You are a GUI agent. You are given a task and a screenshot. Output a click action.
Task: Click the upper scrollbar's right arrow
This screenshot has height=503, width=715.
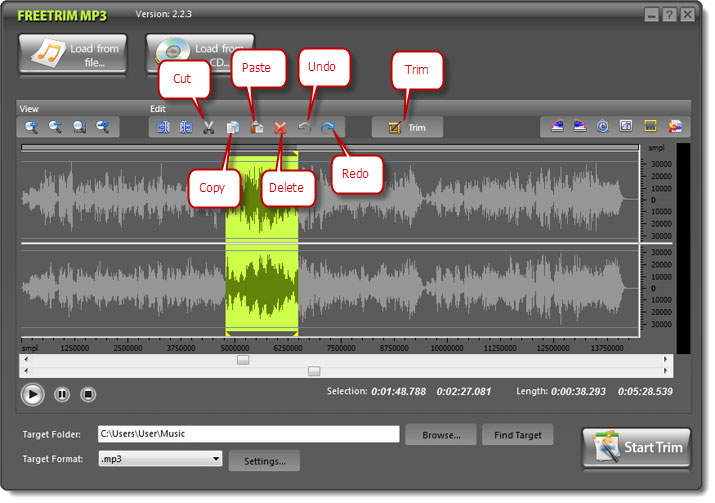[x=665, y=359]
